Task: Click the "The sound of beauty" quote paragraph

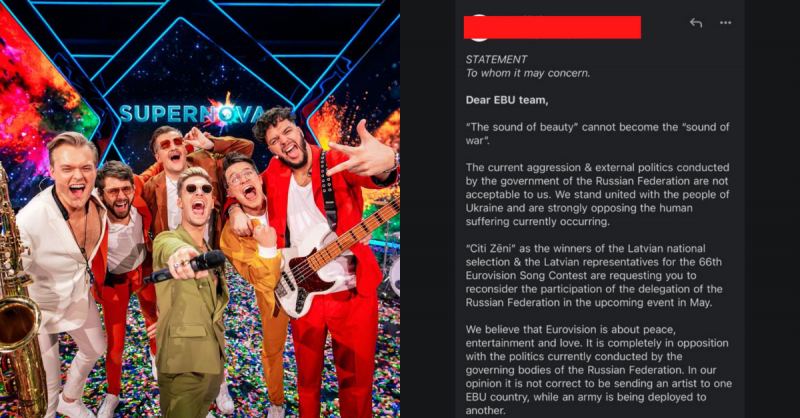Action: 597,134
